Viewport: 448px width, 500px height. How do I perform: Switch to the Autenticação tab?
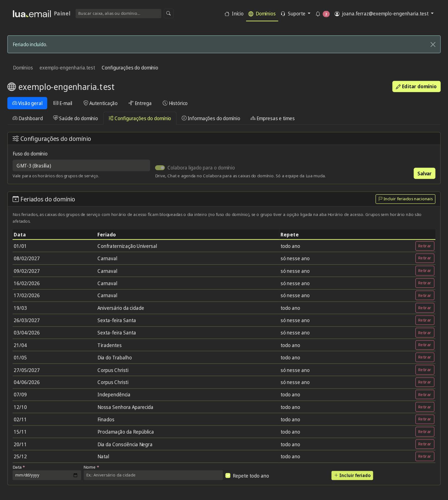click(101, 103)
